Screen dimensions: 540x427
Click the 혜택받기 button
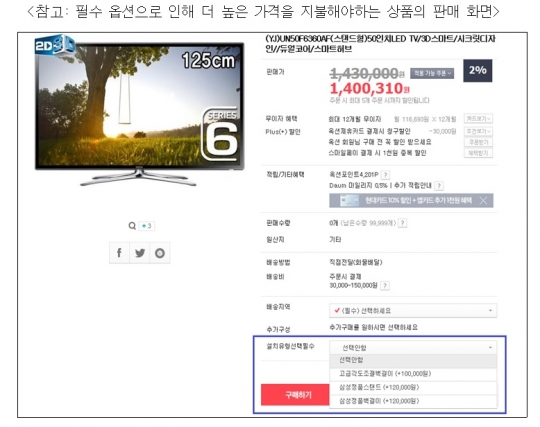(478, 153)
